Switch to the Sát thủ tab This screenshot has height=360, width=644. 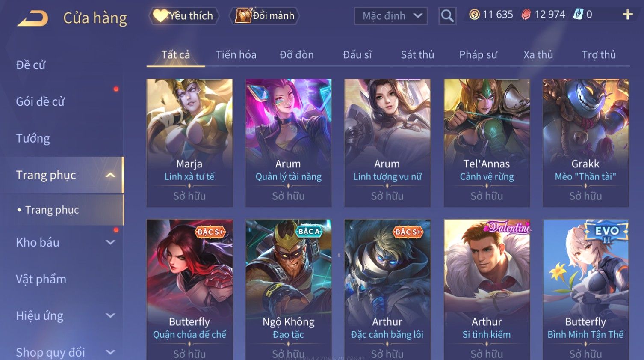click(x=417, y=55)
